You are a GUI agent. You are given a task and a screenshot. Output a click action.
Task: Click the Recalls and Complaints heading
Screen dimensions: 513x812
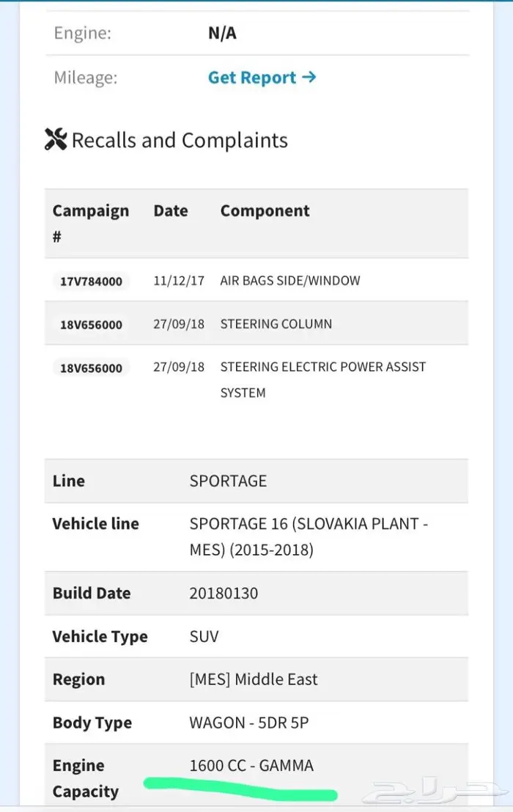coord(180,140)
